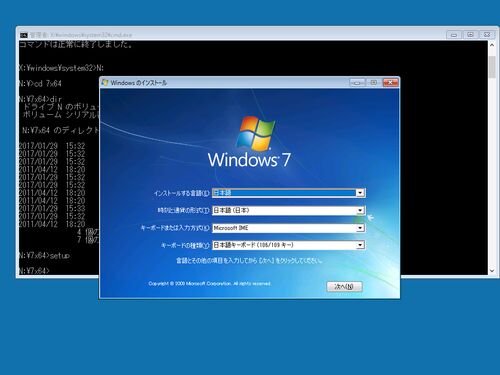Click the 'N:¥7x64>dir' line in console

point(40,99)
